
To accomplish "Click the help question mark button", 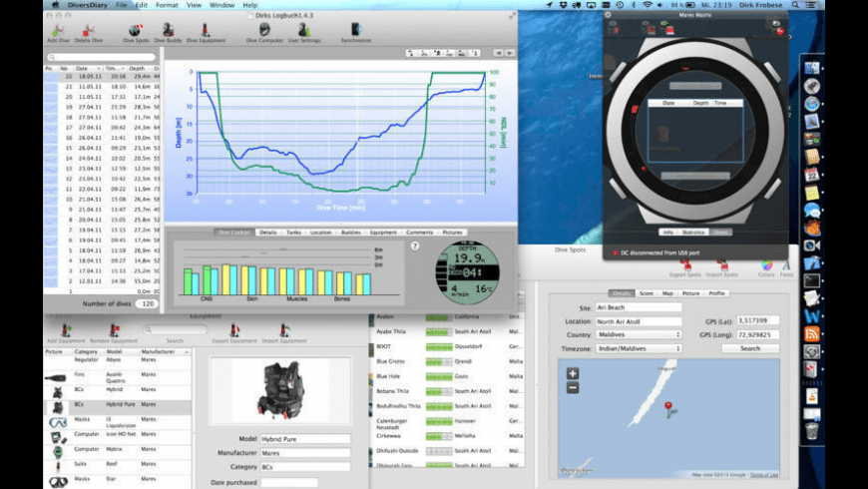I will [x=415, y=245].
